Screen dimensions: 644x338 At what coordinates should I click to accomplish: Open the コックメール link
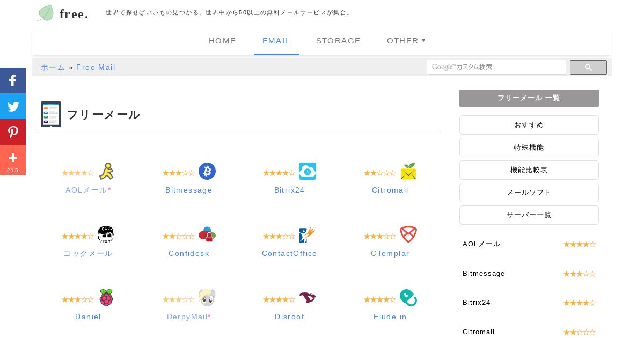pyautogui.click(x=88, y=253)
